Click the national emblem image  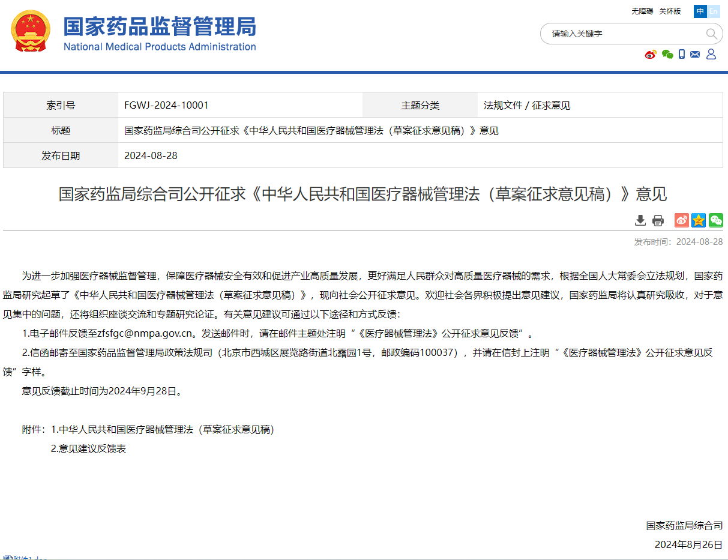click(31, 31)
